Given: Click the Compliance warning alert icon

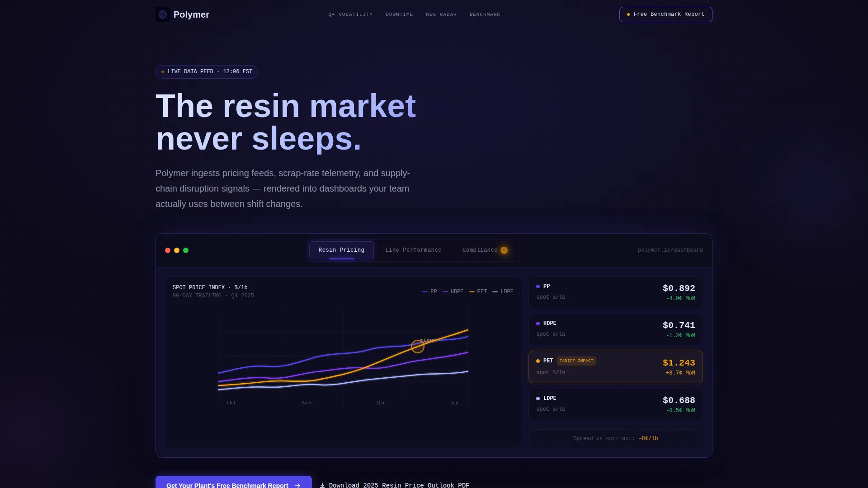Looking at the screenshot, I should pos(504,250).
